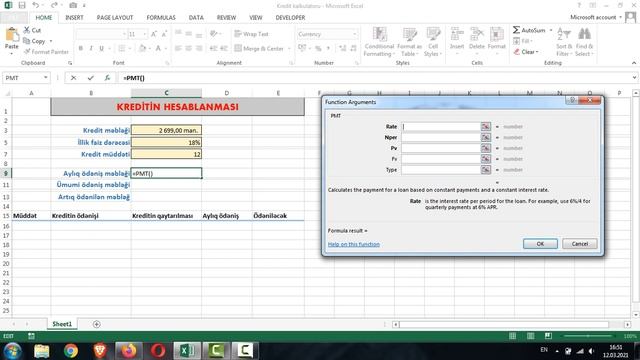Confirm formula with the checkmark Enter button
This screenshot has height=360, width=640.
coord(91,78)
